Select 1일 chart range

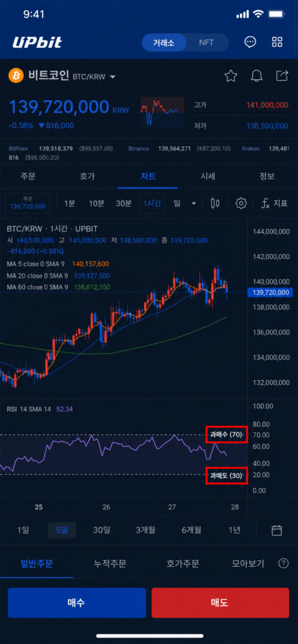[x=23, y=530]
